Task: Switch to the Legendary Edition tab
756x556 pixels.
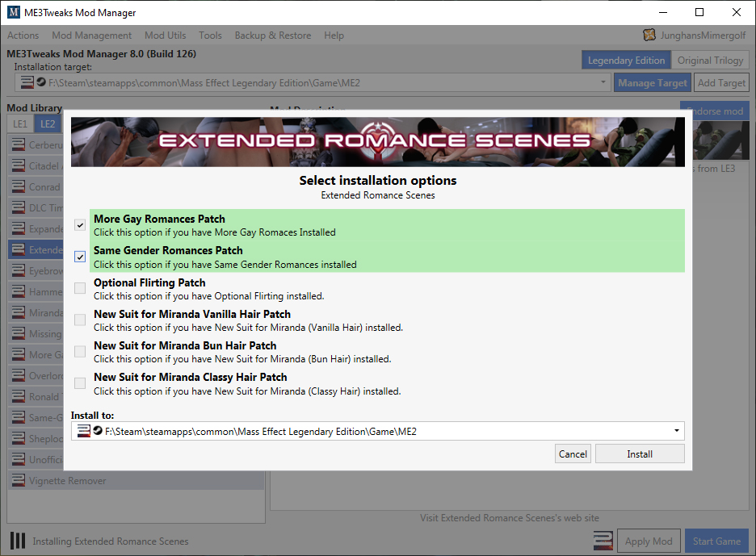Action: tap(626, 61)
